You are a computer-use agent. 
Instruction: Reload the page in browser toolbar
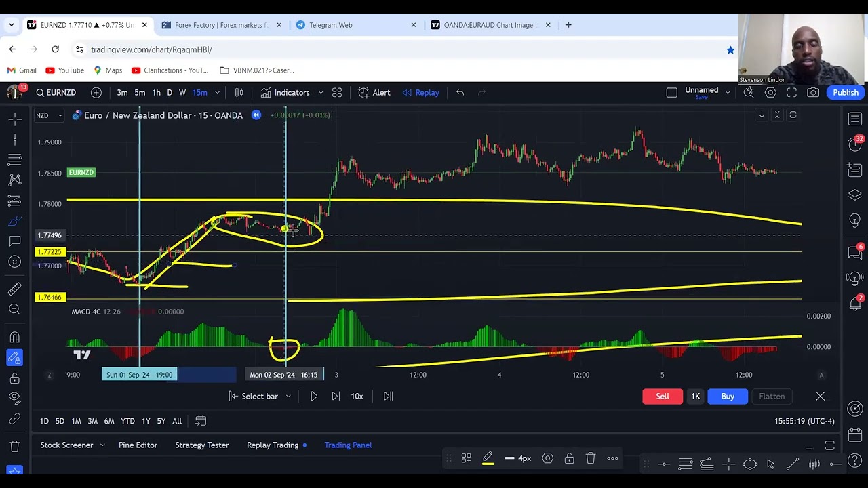56,49
